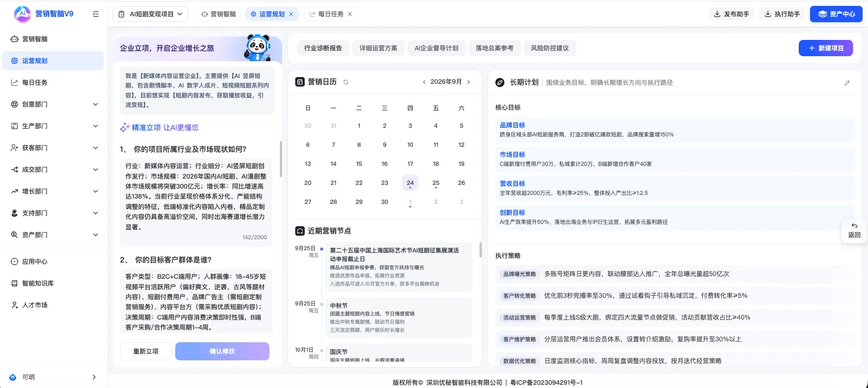Click the 执行助手 download button
Image resolution: width=868 pixels, height=388 pixels.
click(782, 14)
